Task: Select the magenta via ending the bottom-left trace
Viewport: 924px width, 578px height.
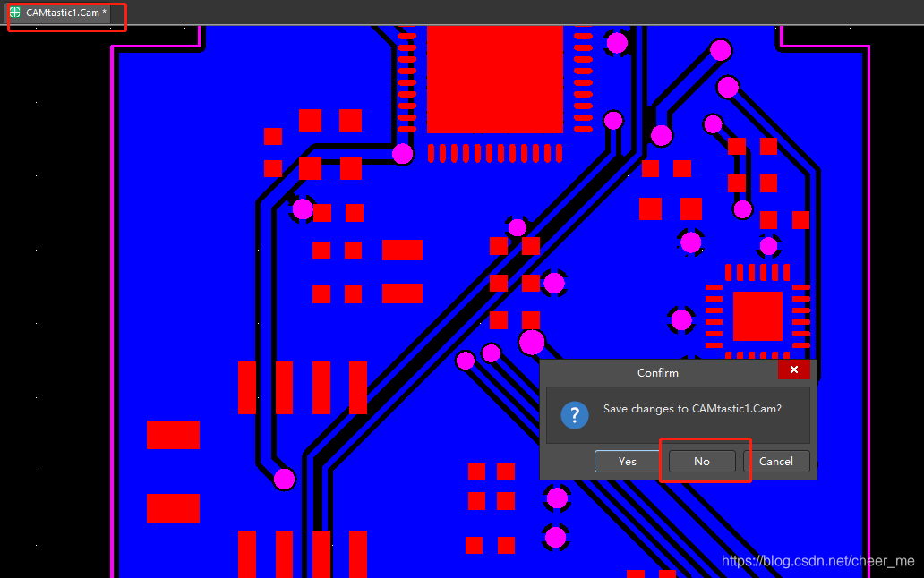Action: pyautogui.click(x=284, y=479)
